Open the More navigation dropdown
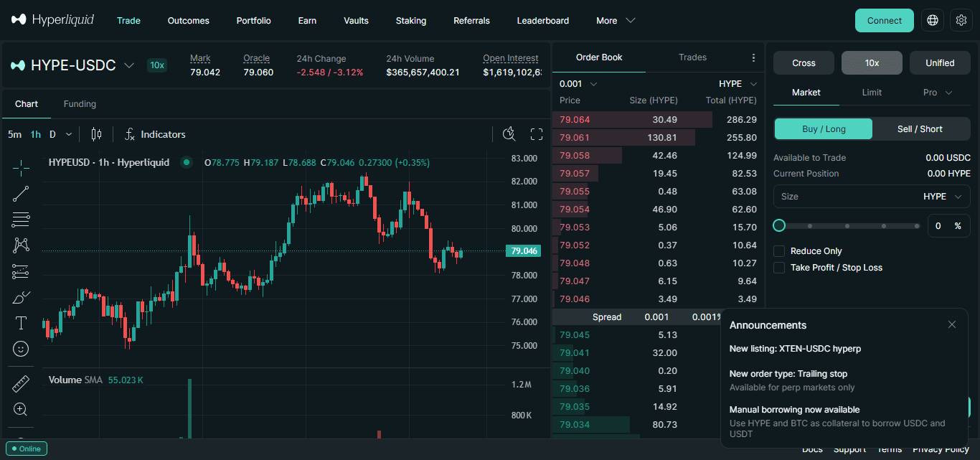The image size is (980, 460). click(x=616, y=21)
